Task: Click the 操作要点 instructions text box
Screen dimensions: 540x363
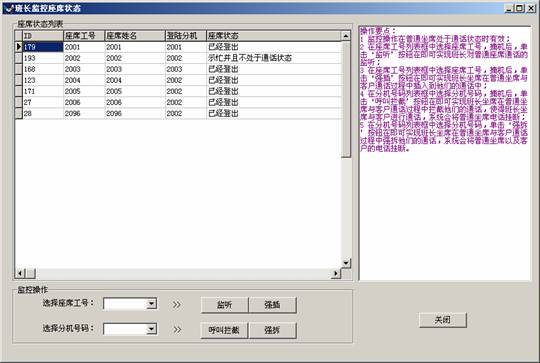Action: [x=444, y=153]
